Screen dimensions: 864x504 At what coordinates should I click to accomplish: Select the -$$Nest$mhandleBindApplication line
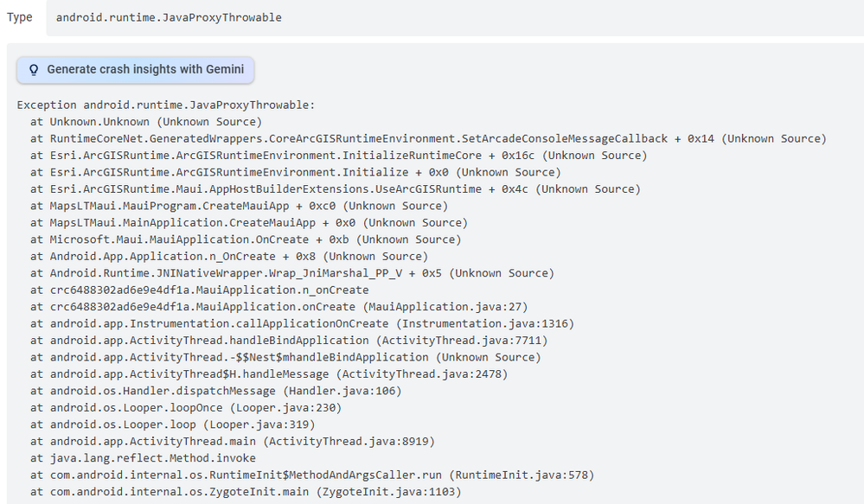[285, 357]
